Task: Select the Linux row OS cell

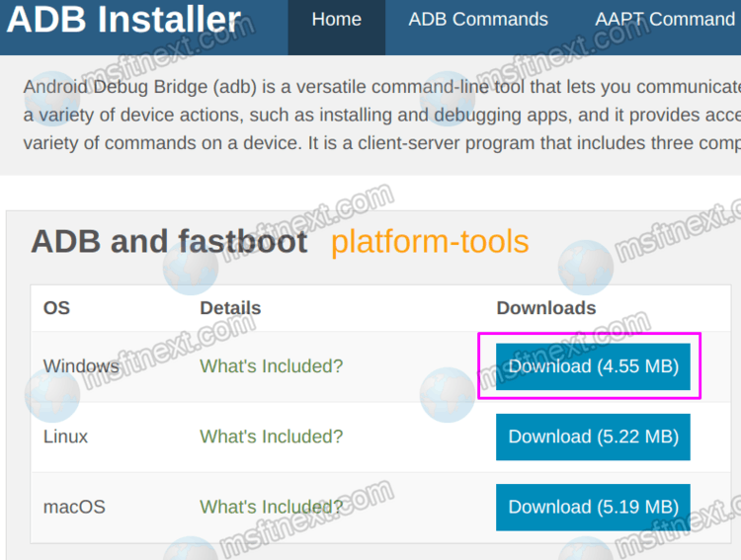Action: (65, 437)
